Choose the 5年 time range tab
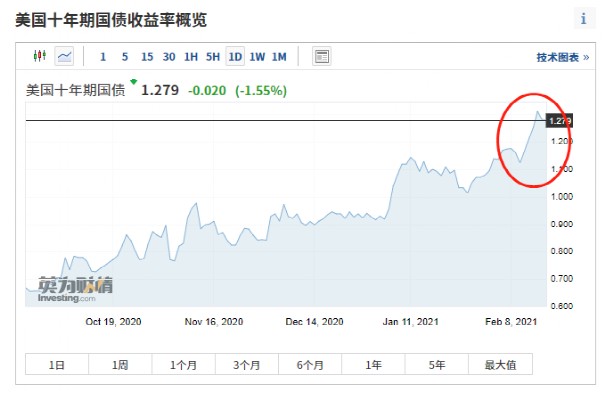 [436, 364]
